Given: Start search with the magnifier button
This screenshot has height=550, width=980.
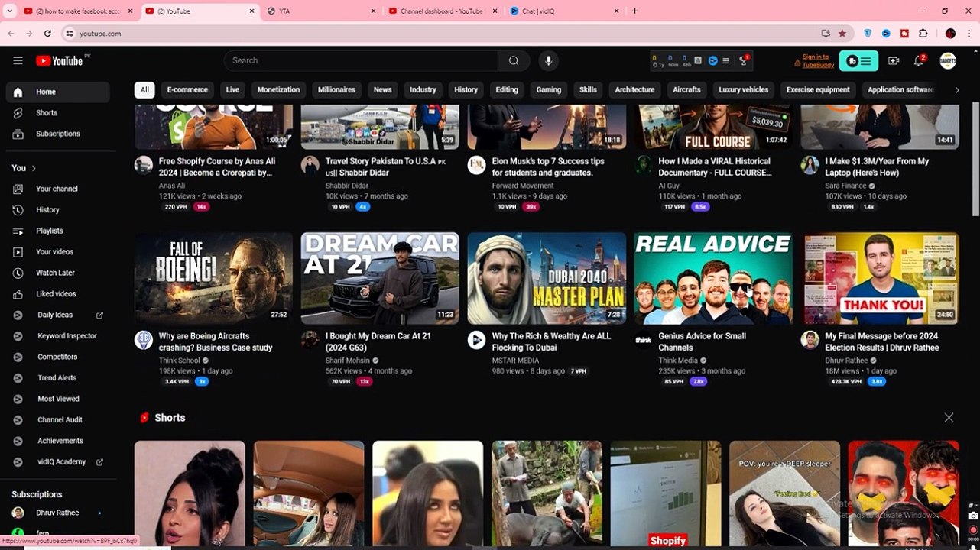Looking at the screenshot, I should tap(514, 60).
